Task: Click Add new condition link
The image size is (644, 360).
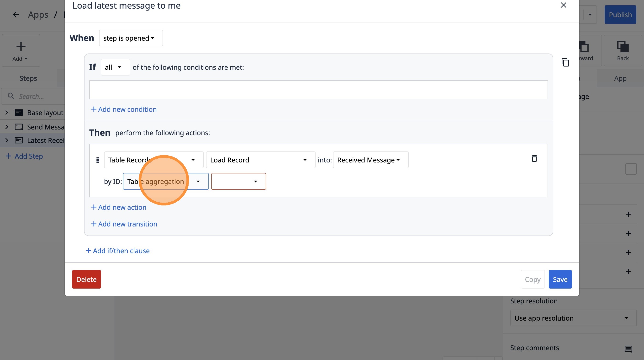Action: pyautogui.click(x=124, y=110)
